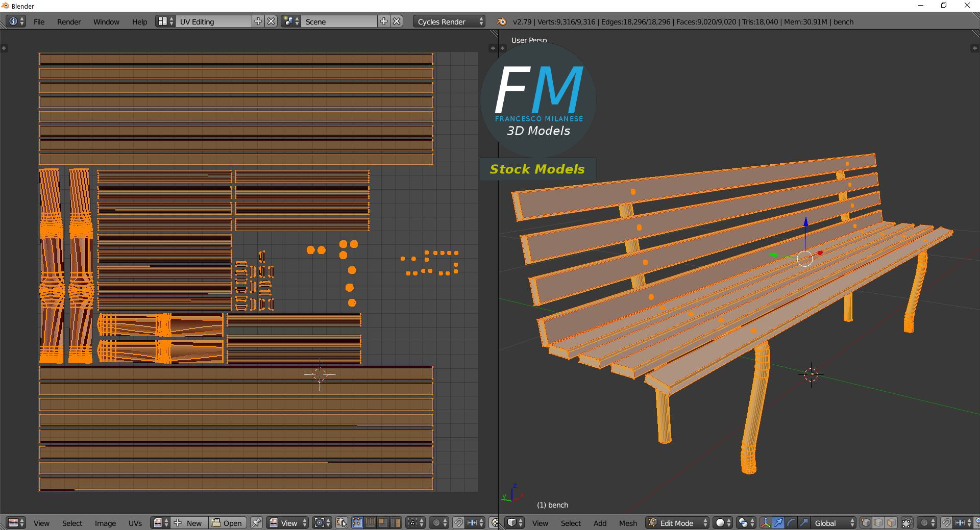This screenshot has width=980, height=530.
Task: Click the info editor type selector
Action: [16, 21]
